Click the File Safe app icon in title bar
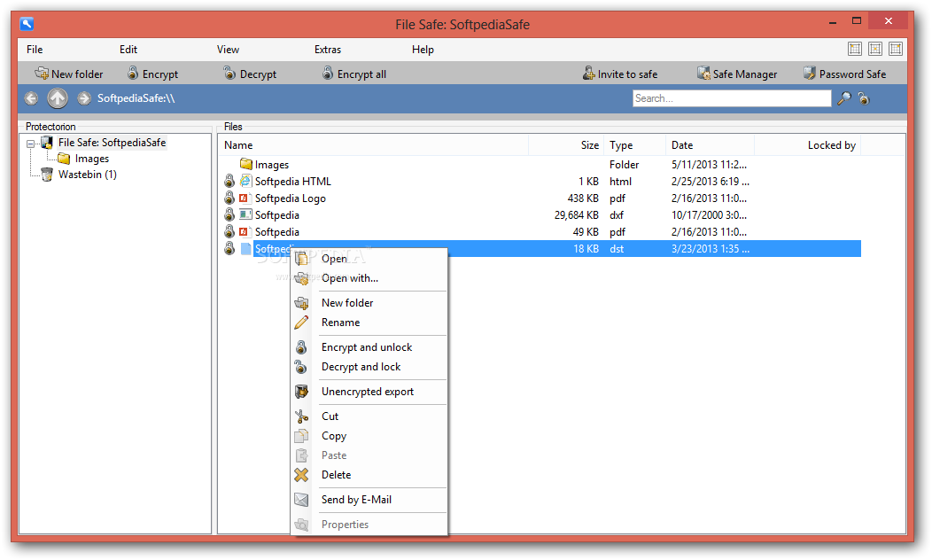The image size is (932, 560). [x=27, y=24]
